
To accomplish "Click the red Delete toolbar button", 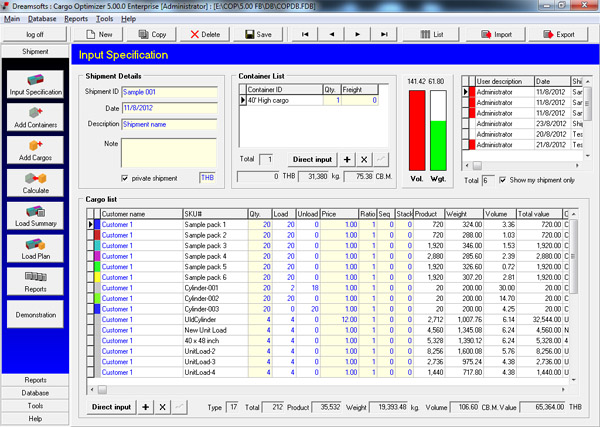I will tap(205, 34).
